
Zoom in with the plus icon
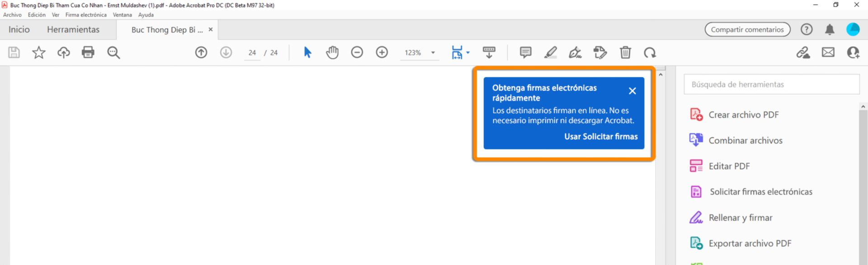382,52
